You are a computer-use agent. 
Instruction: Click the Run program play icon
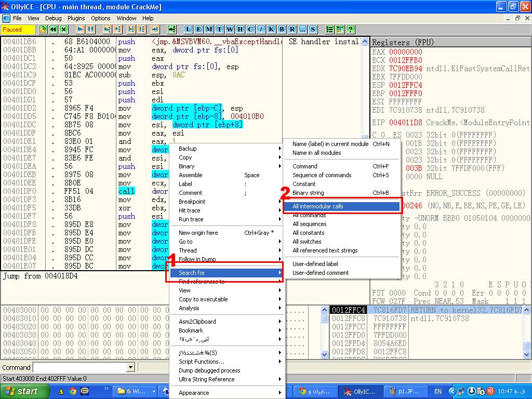point(81,30)
